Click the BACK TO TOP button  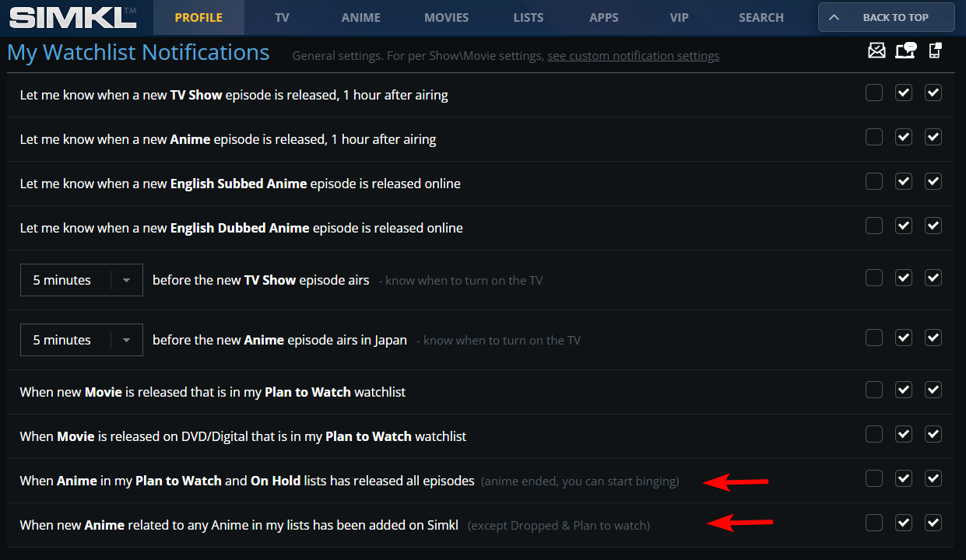pos(886,17)
